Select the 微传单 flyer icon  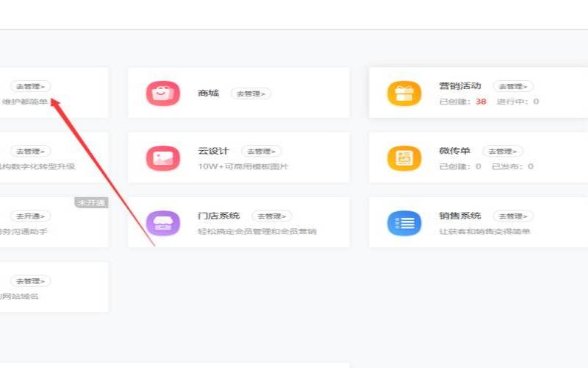pyautogui.click(x=404, y=158)
